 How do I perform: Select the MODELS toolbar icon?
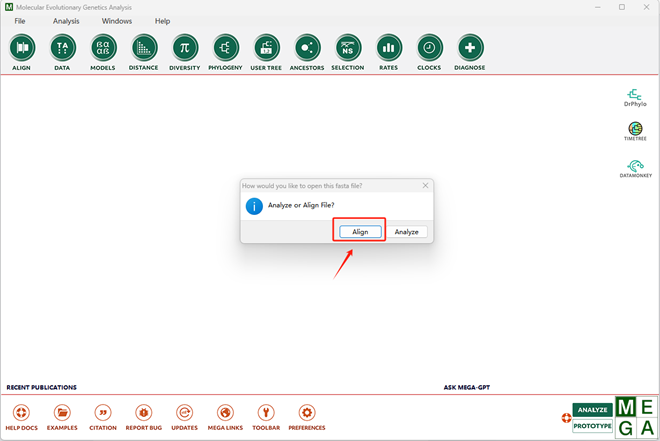103,48
